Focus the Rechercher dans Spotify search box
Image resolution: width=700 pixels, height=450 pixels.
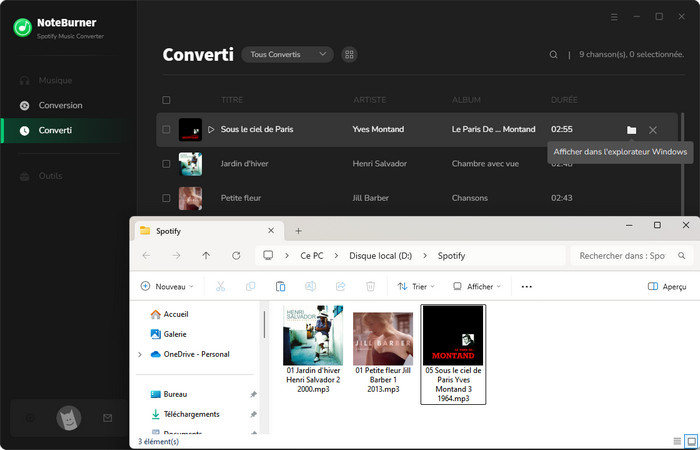point(631,256)
